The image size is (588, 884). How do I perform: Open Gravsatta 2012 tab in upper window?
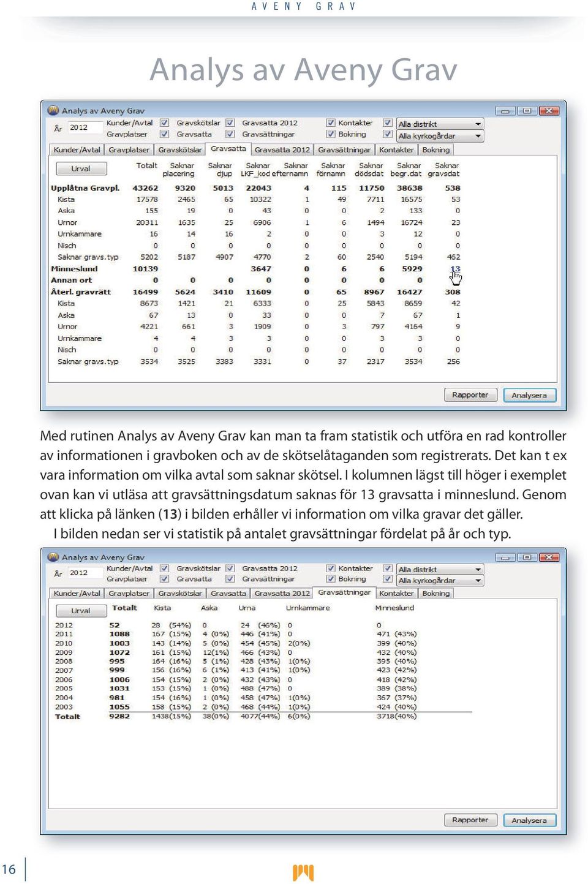[282, 150]
